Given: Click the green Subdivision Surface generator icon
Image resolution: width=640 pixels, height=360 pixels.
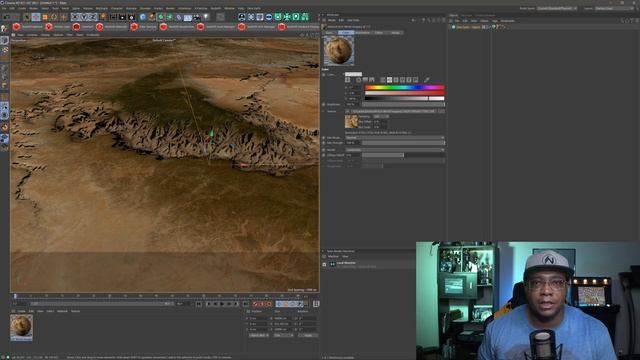Looking at the screenshot, I should click(x=160, y=17).
